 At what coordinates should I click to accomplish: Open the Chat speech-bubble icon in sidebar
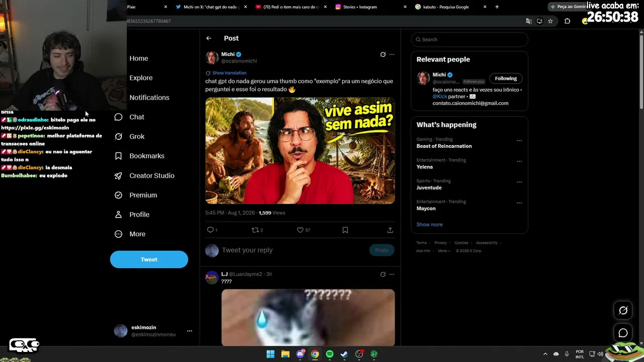click(x=118, y=117)
